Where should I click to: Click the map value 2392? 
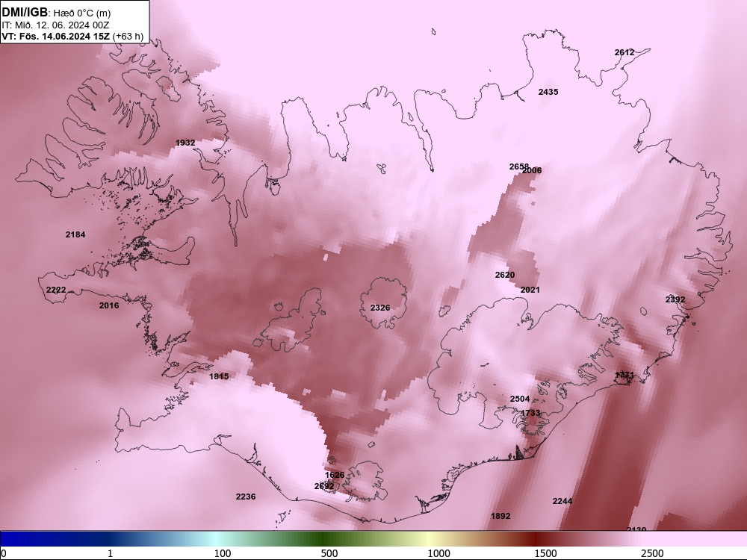coord(675,299)
